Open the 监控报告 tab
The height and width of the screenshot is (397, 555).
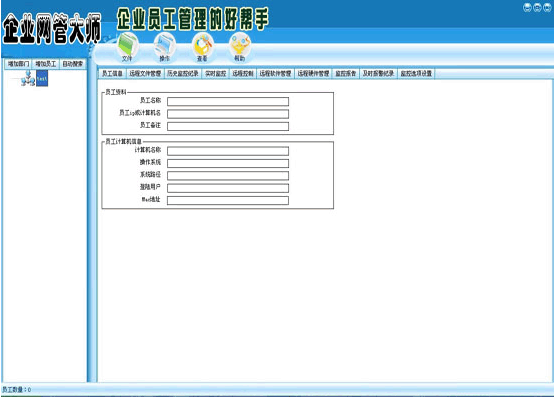point(346,73)
